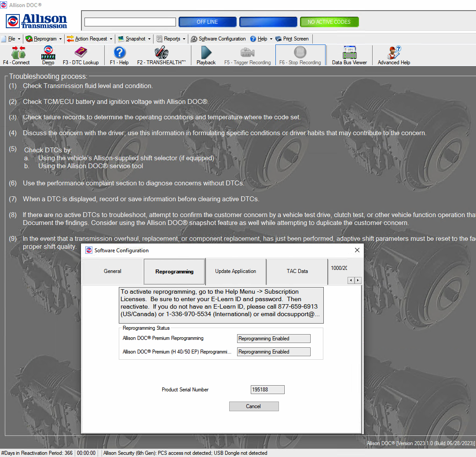This screenshot has height=457, width=476.
Task: Open the Reprogram menu
Action: click(44, 39)
